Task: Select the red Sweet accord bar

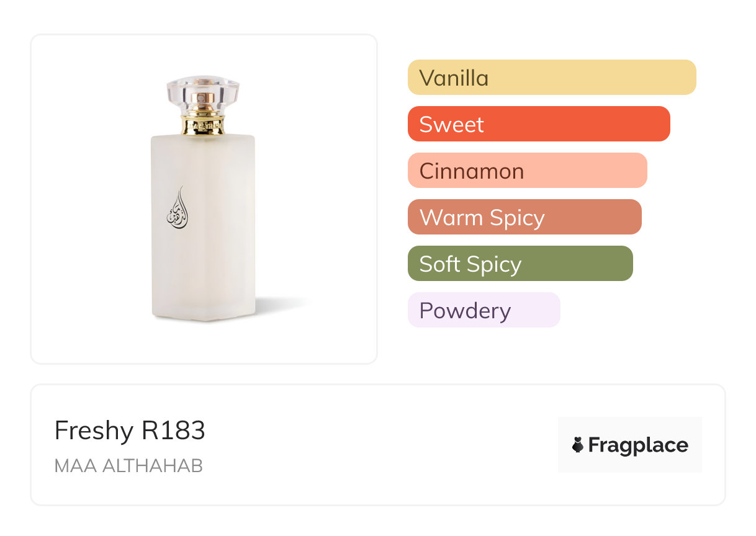Action: tap(538, 124)
